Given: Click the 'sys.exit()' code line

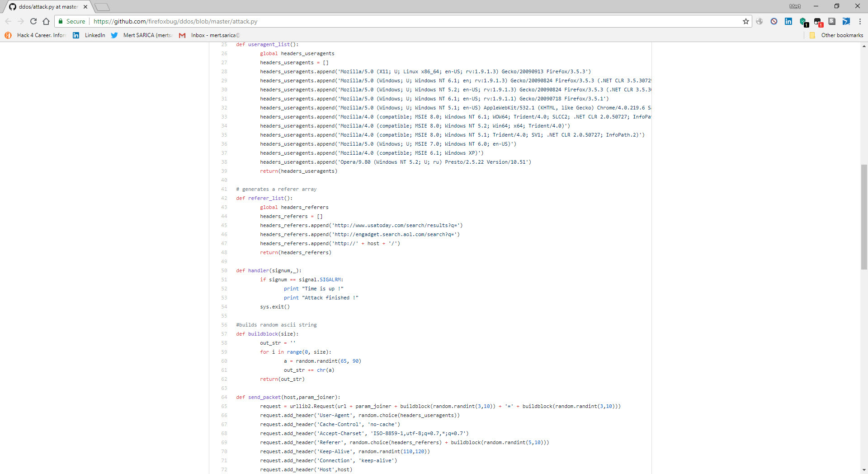Looking at the screenshot, I should pos(275,307).
